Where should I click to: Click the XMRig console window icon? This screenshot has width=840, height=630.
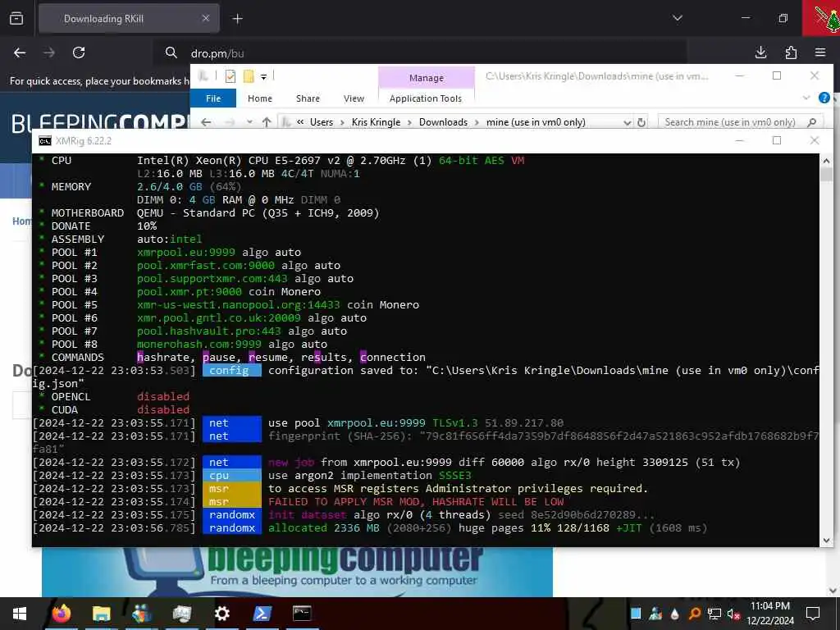pyautogui.click(x=45, y=141)
